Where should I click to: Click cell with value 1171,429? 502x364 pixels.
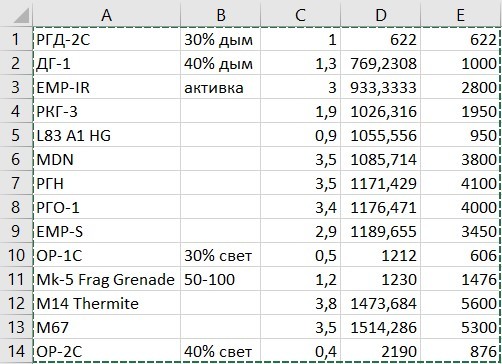(380, 183)
